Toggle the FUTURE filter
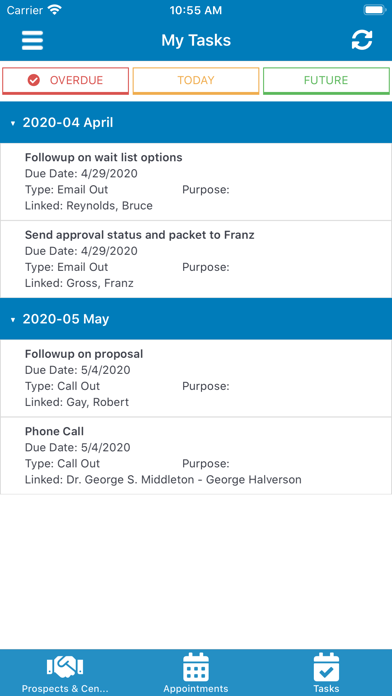 (326, 81)
